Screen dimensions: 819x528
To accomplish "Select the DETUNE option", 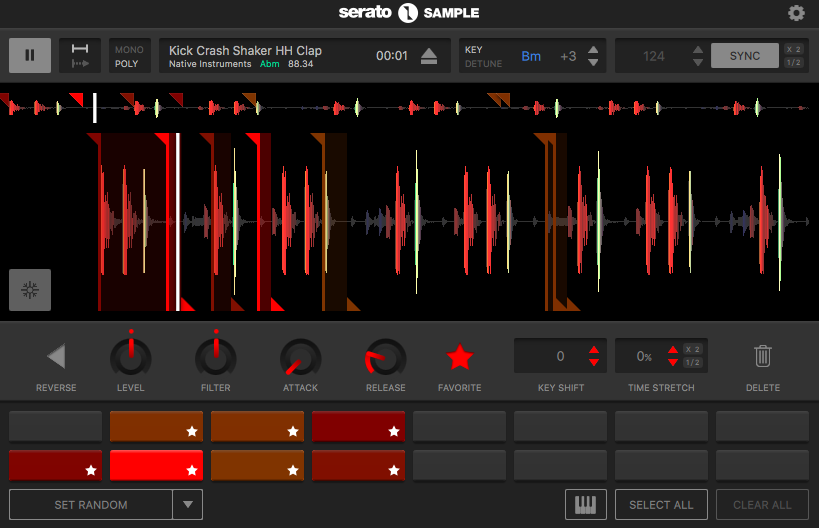I will (x=483, y=64).
